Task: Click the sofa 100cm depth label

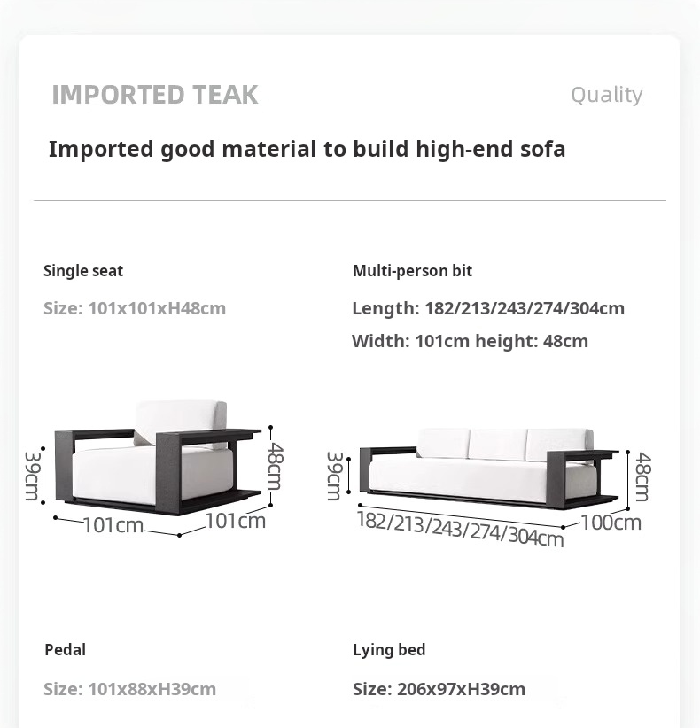Action: 611,523
